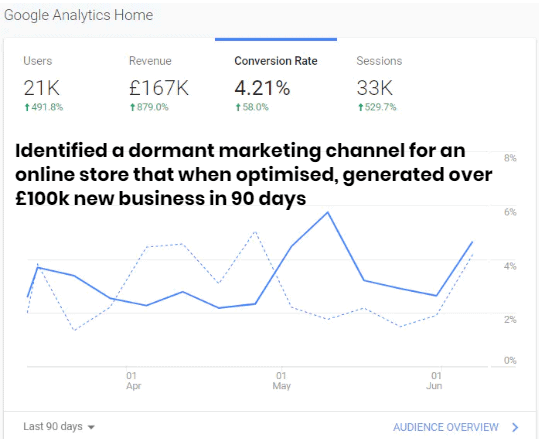This screenshot has width=539, height=439.
Task: Click the 4.21% conversion rate value
Action: (262, 88)
